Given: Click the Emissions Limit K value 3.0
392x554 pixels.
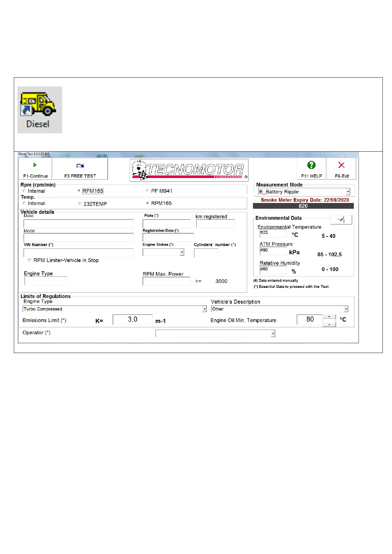Looking at the screenshot, I should point(133,319).
